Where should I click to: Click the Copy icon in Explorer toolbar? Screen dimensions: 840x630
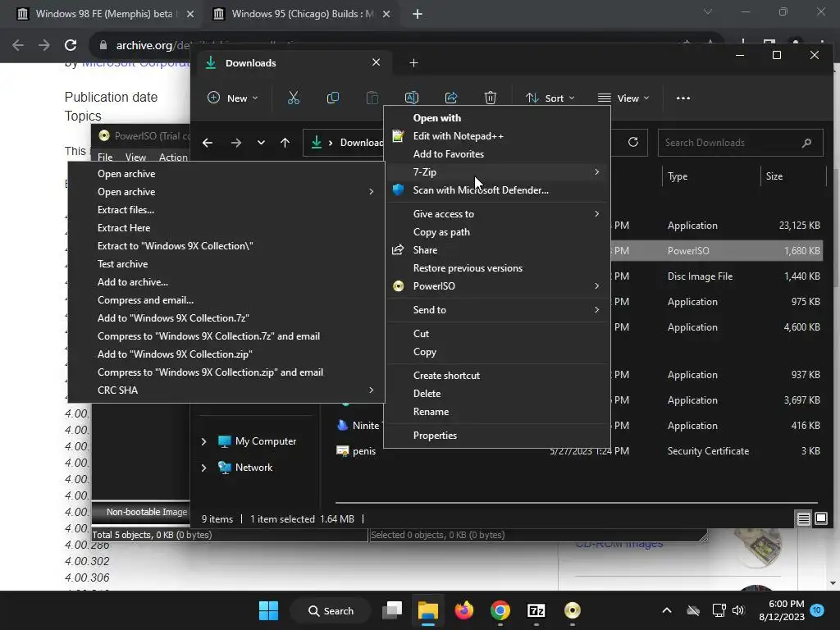pos(333,98)
